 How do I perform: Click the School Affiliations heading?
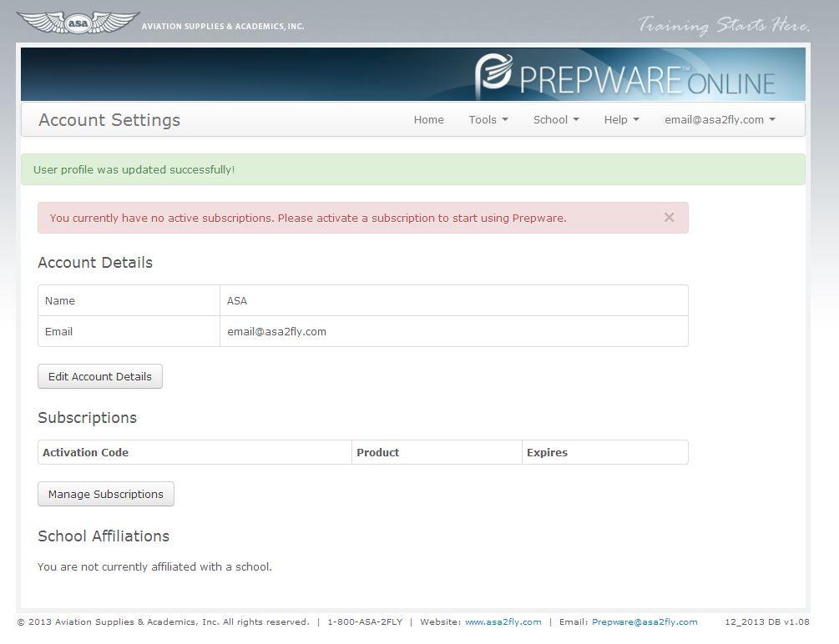[104, 536]
